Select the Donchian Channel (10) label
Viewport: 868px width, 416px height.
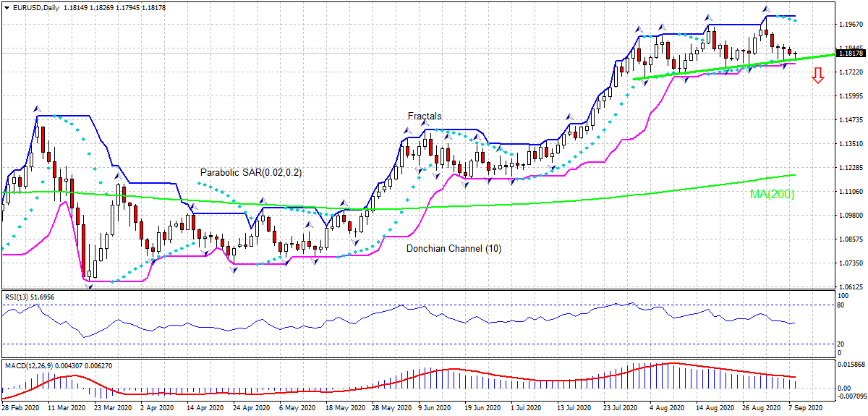454,248
